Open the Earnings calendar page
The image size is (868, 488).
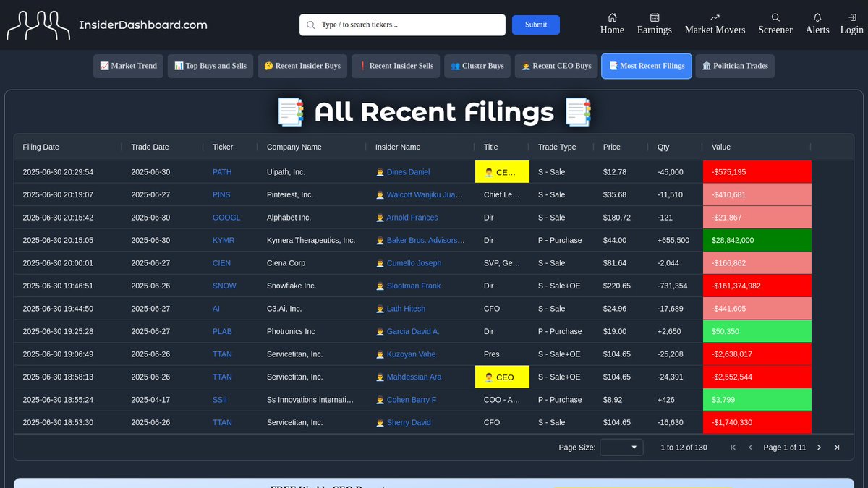pyautogui.click(x=654, y=24)
